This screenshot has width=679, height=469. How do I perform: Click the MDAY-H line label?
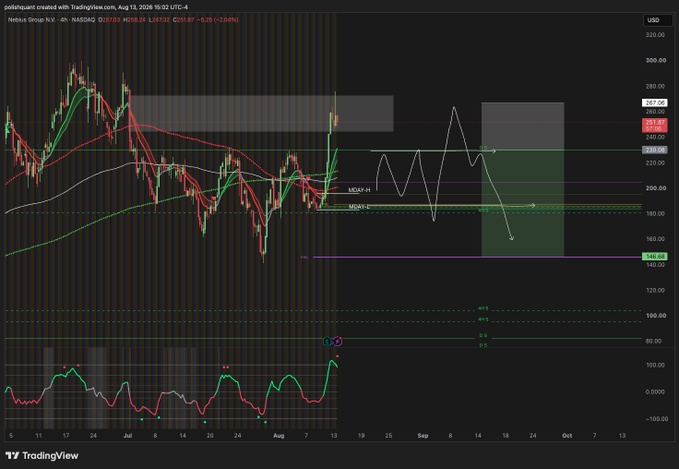click(359, 190)
